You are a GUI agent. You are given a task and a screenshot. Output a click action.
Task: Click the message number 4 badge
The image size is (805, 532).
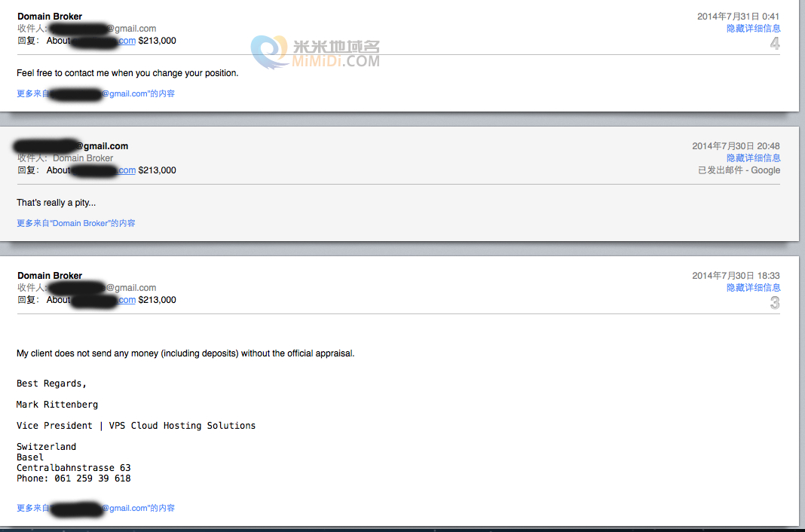tap(774, 44)
